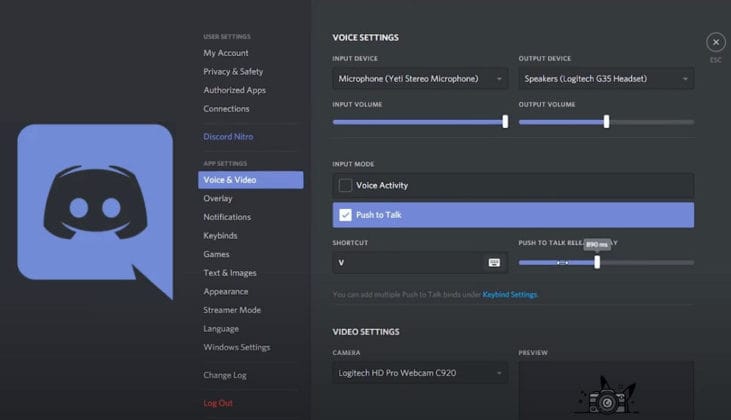Image resolution: width=731 pixels, height=420 pixels.
Task: Open the Discord Nitro page
Action: pos(228,137)
